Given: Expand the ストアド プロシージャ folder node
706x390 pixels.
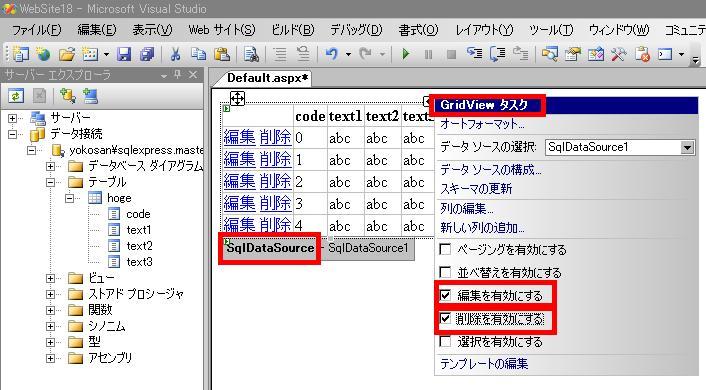Looking at the screenshot, I should 50,294.
